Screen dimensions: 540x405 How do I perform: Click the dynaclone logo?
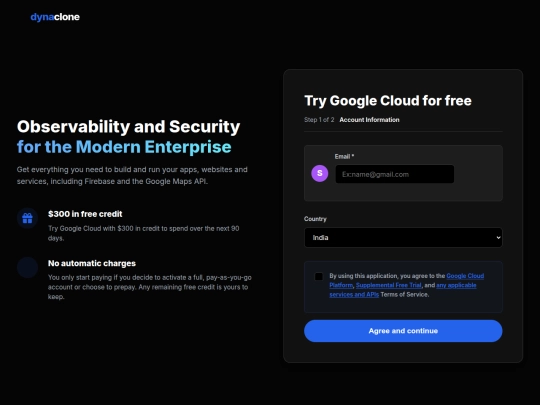click(x=55, y=17)
